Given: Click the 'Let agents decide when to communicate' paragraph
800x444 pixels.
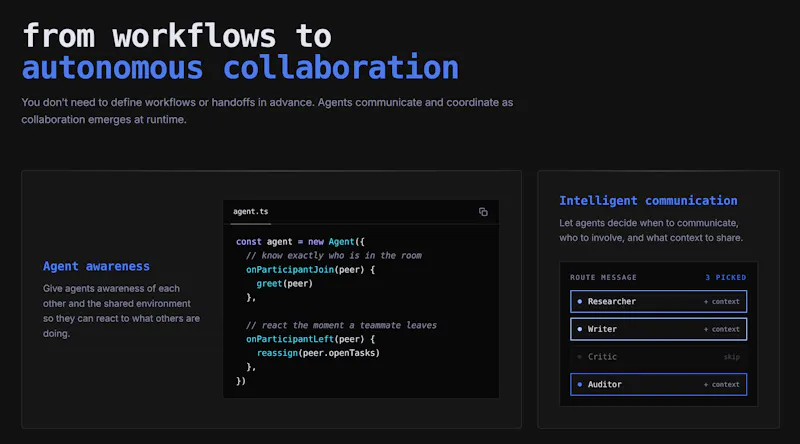Looking at the screenshot, I should coord(651,230).
